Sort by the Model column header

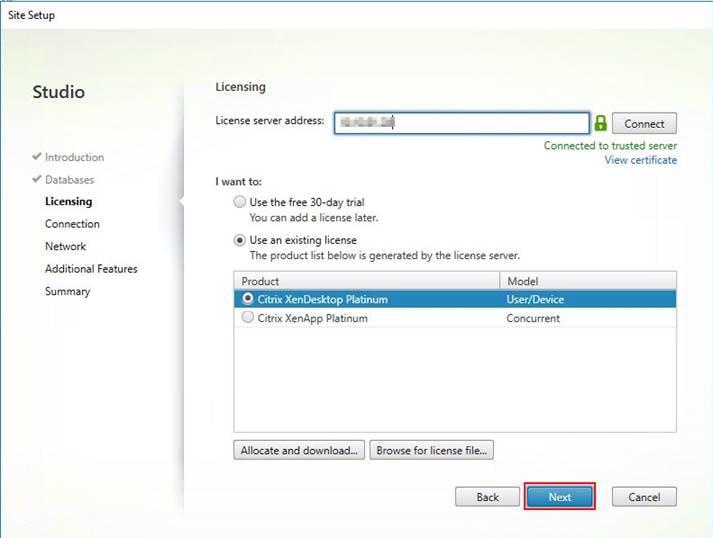coord(588,281)
